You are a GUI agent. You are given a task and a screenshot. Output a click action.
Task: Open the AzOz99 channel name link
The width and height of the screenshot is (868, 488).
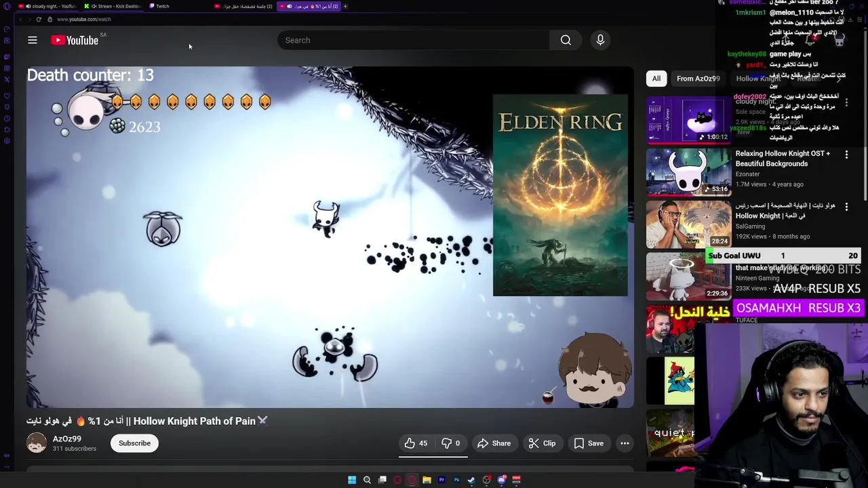click(x=67, y=439)
